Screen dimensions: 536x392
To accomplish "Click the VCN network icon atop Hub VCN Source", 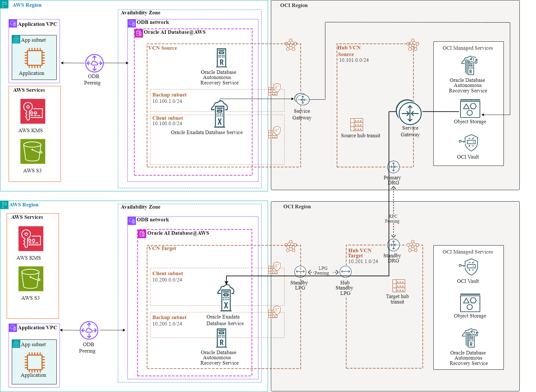I will click(413, 45).
